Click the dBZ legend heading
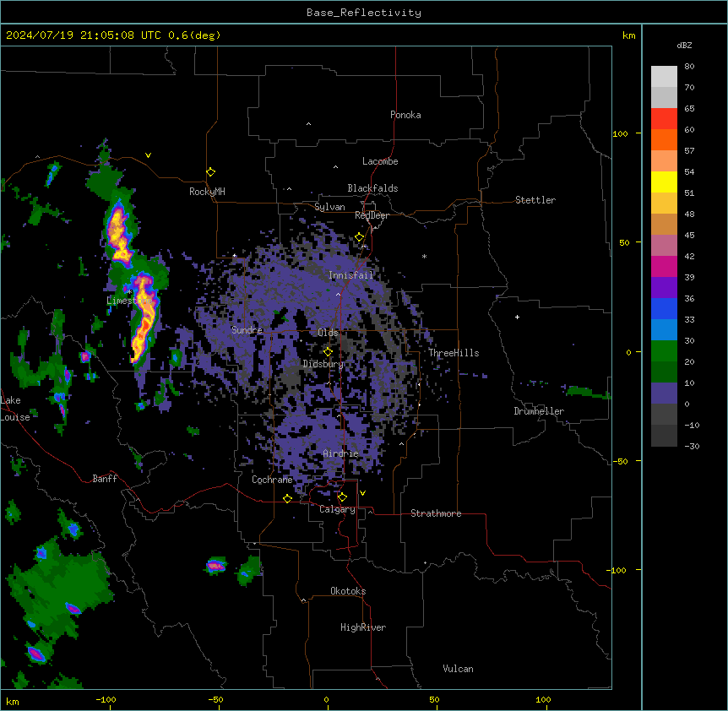This screenshot has height=711, width=728. 684,45
